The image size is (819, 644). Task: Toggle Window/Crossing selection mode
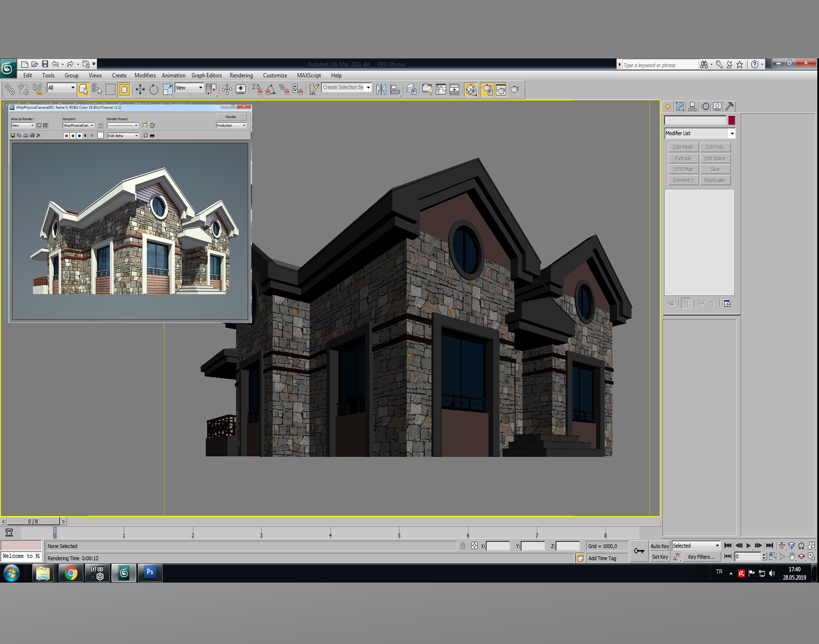click(x=124, y=89)
